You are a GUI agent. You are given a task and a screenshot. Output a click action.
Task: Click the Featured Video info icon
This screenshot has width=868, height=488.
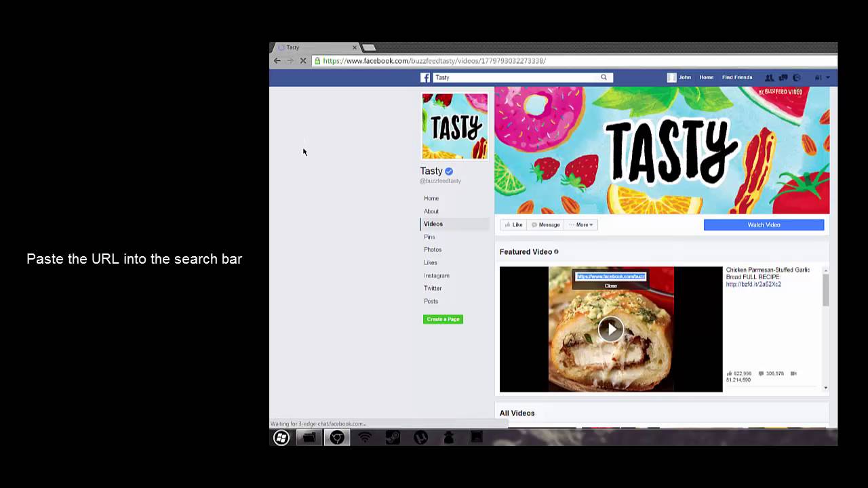pyautogui.click(x=556, y=251)
